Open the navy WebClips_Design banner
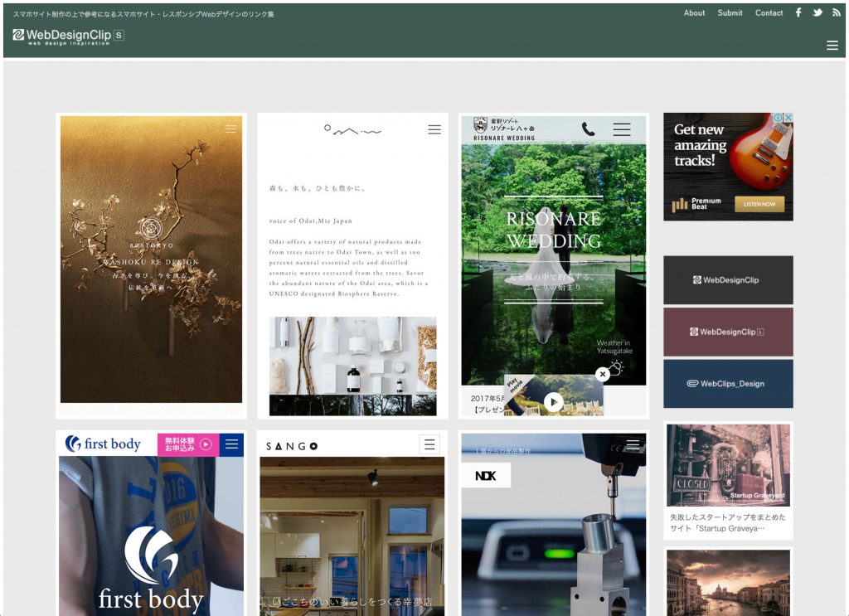 (728, 384)
